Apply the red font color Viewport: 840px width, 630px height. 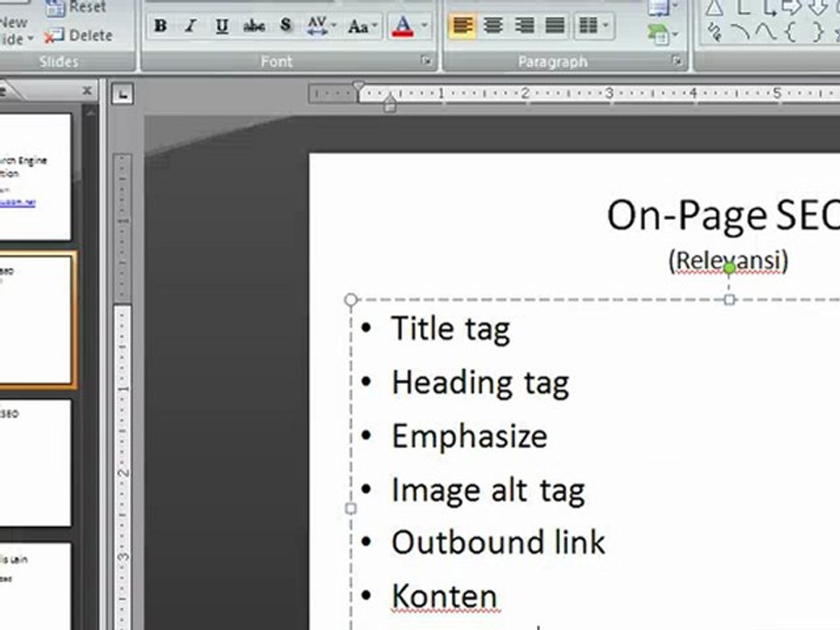click(402, 25)
